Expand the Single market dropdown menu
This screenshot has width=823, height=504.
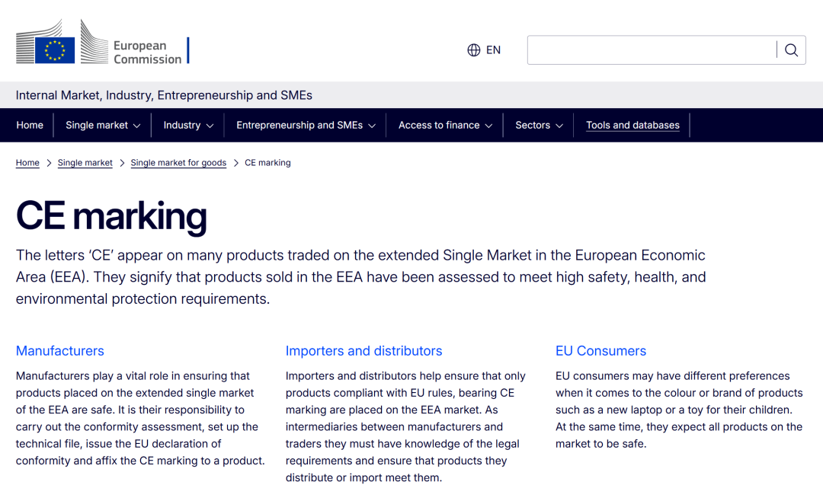coord(102,126)
